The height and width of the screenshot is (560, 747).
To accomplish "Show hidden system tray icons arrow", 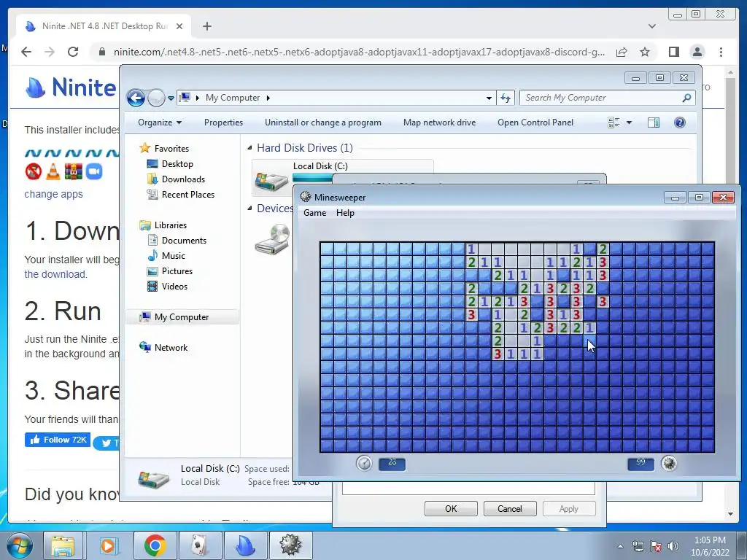I will [620, 546].
